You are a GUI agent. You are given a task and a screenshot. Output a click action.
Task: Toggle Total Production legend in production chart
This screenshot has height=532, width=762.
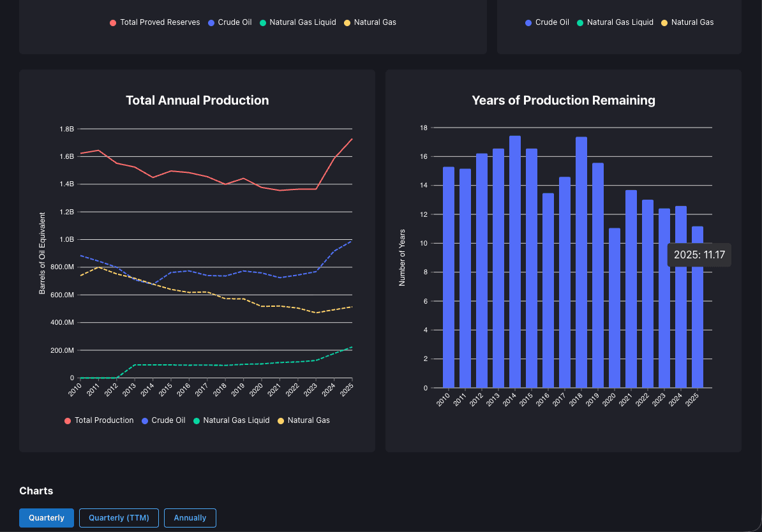tap(99, 421)
